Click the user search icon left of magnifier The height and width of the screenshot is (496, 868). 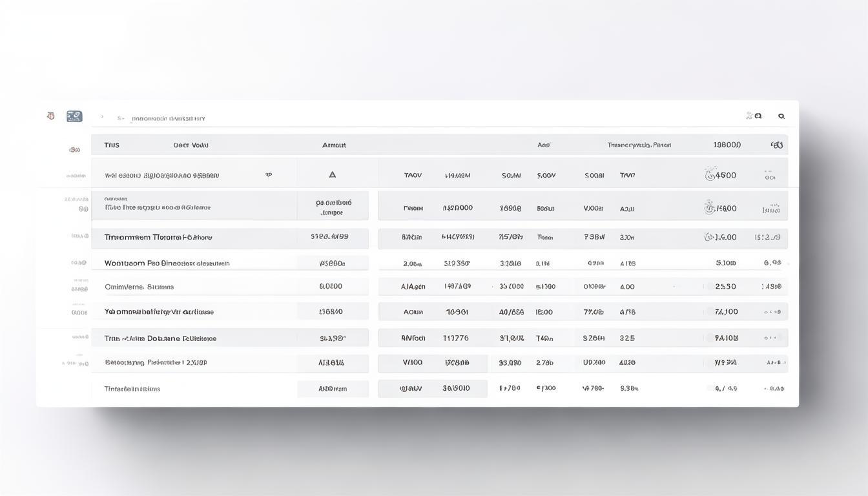point(754,116)
